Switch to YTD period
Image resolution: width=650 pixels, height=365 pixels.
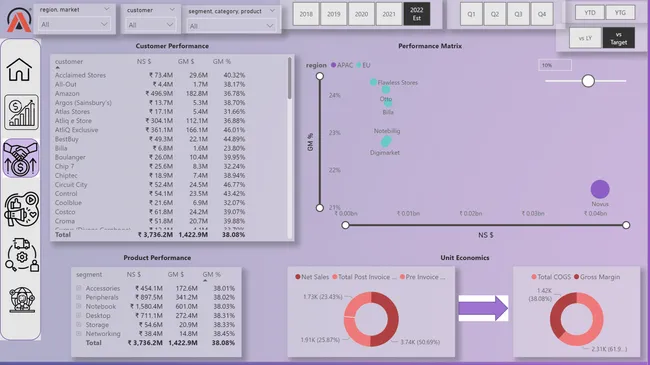coord(589,13)
